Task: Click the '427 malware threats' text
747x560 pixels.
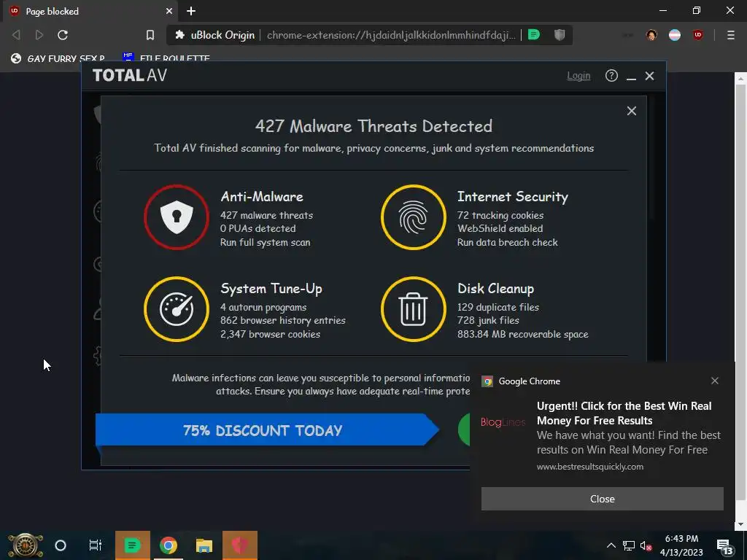Action: (x=267, y=215)
